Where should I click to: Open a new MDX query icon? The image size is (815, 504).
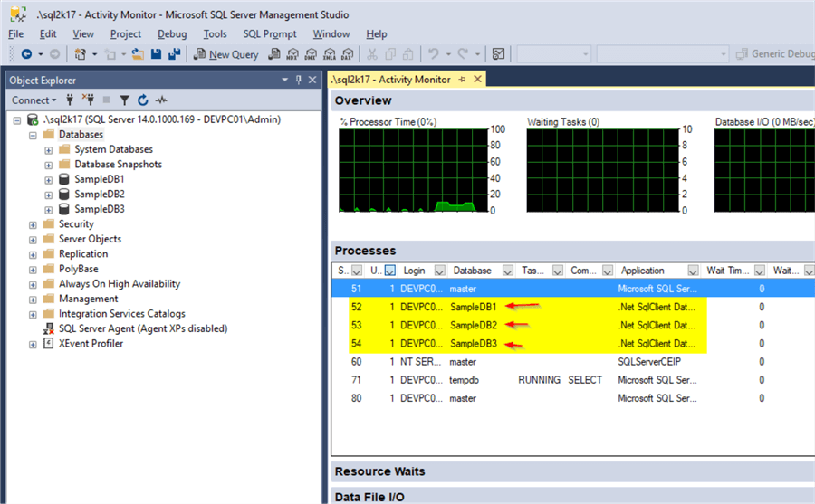click(293, 54)
